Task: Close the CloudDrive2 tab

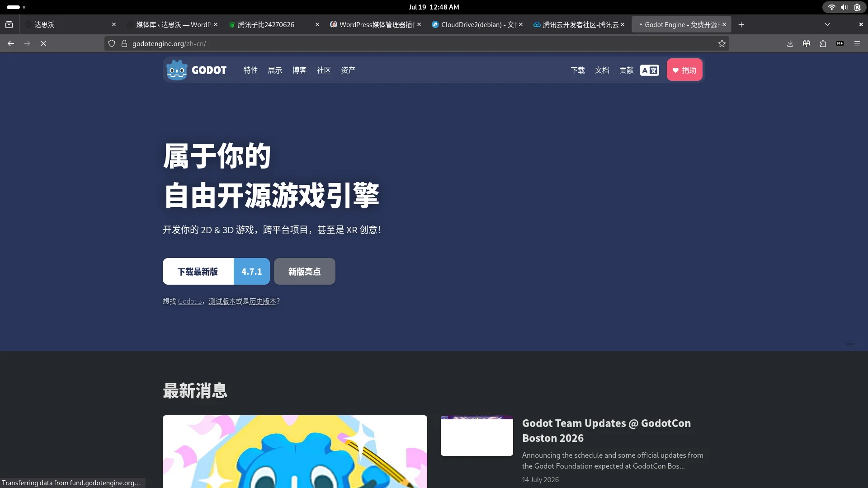Action: 521,24
